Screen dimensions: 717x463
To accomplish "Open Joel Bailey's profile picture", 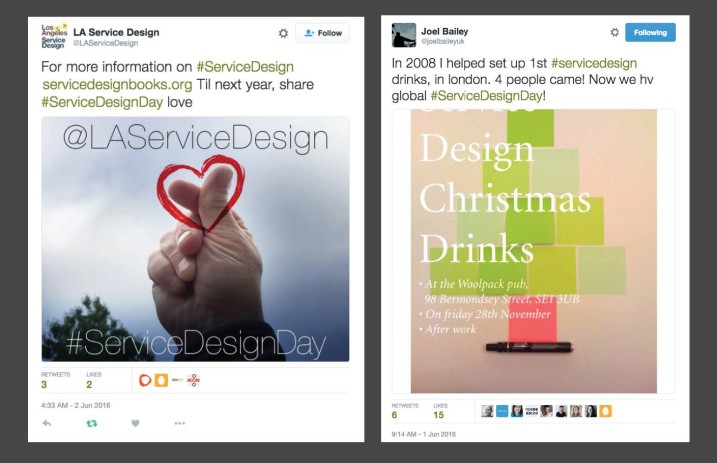I will pyautogui.click(x=404, y=35).
